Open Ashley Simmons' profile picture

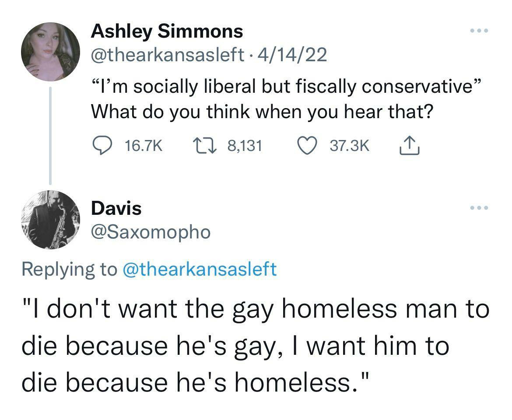(51, 52)
